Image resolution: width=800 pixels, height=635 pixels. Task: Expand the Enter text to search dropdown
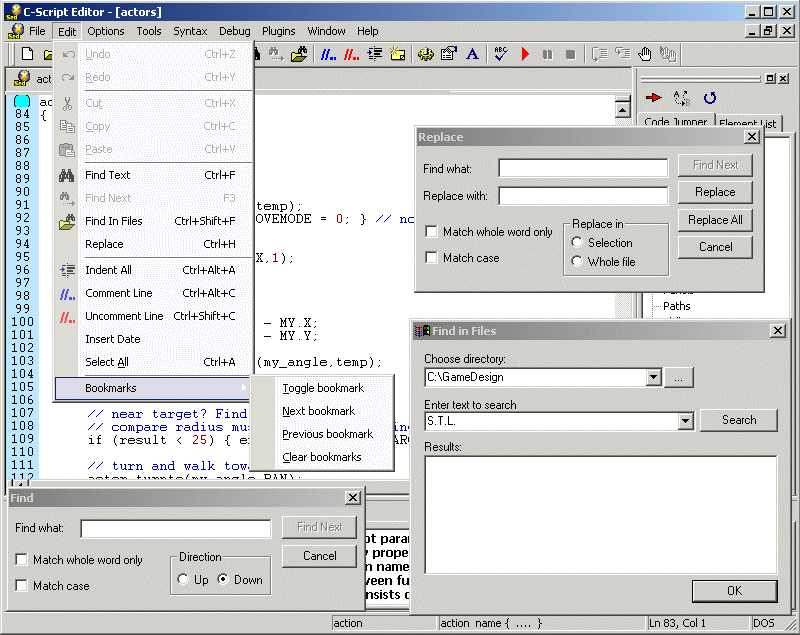685,421
